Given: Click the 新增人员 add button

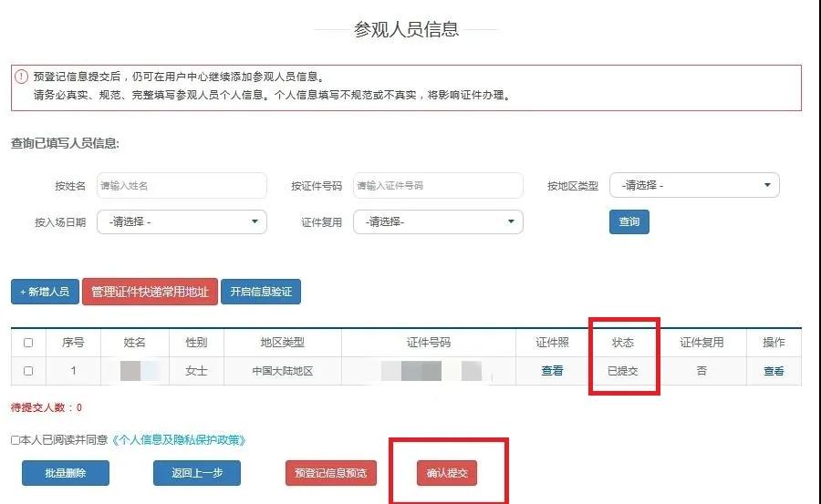Looking at the screenshot, I should pos(45,292).
